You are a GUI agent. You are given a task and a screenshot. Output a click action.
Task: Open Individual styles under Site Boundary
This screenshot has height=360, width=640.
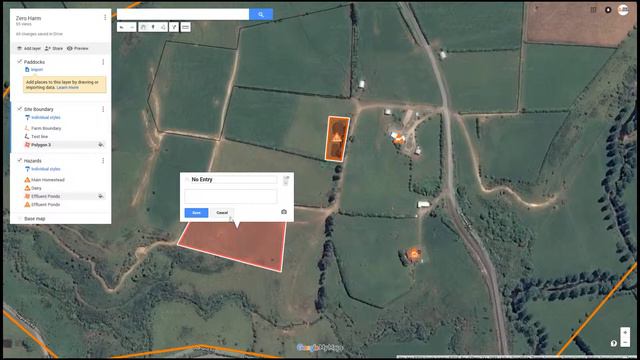[x=46, y=118]
